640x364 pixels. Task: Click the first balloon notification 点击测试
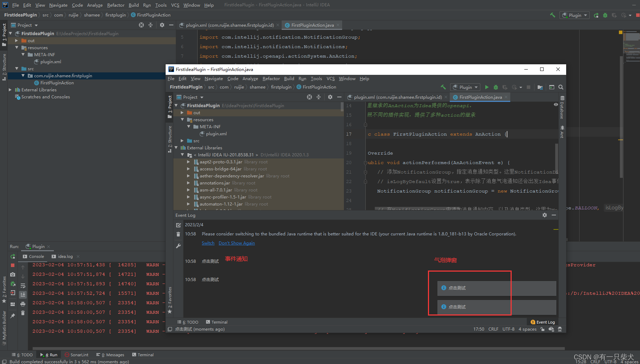497,288
